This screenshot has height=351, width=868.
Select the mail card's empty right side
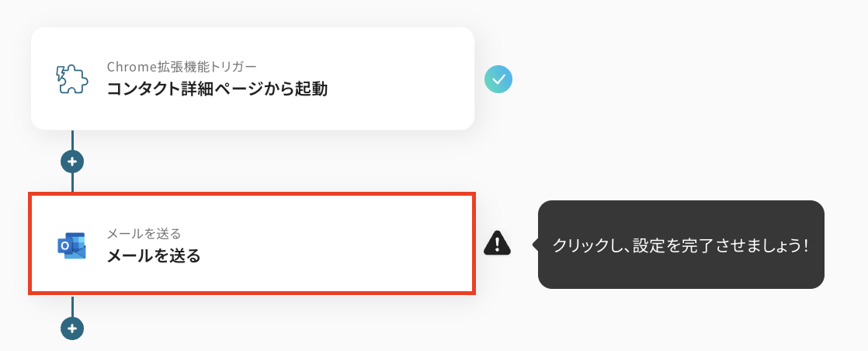(x=388, y=245)
